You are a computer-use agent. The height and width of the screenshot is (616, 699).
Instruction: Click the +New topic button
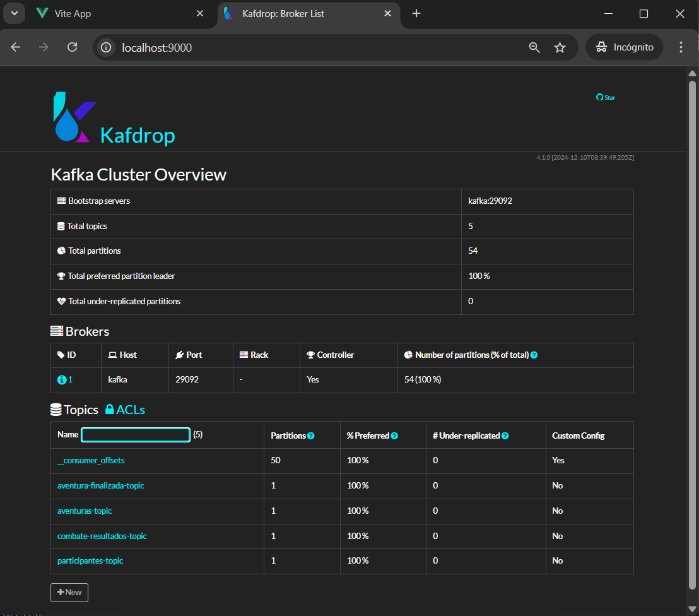(x=69, y=592)
